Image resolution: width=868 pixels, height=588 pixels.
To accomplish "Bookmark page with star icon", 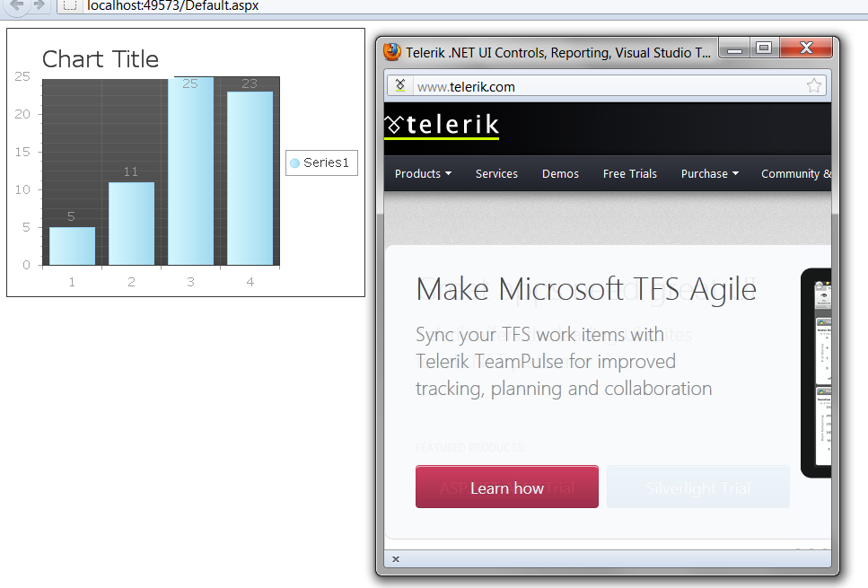I will tap(814, 86).
